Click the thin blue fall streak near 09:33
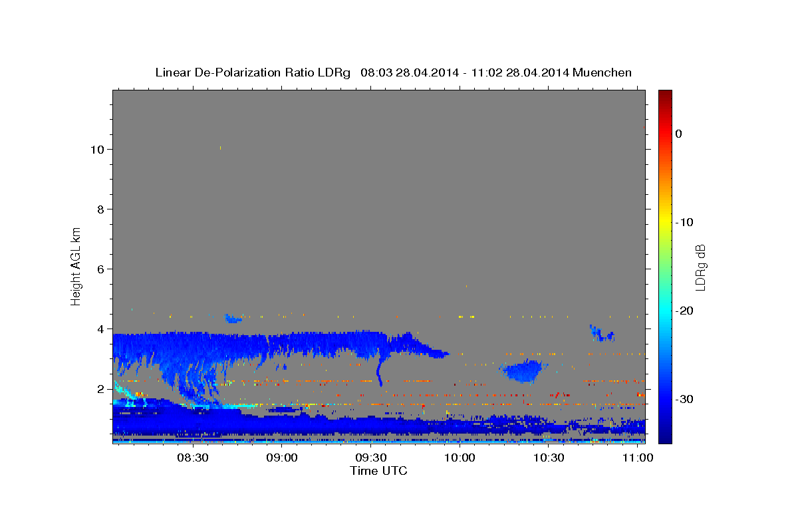798x532 pixels. click(x=380, y=372)
